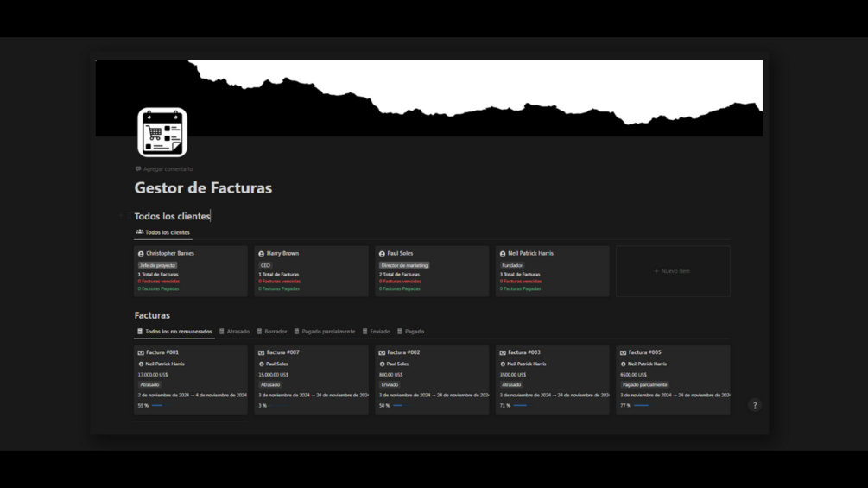Click the Gestor de Facturas page title

point(203,187)
